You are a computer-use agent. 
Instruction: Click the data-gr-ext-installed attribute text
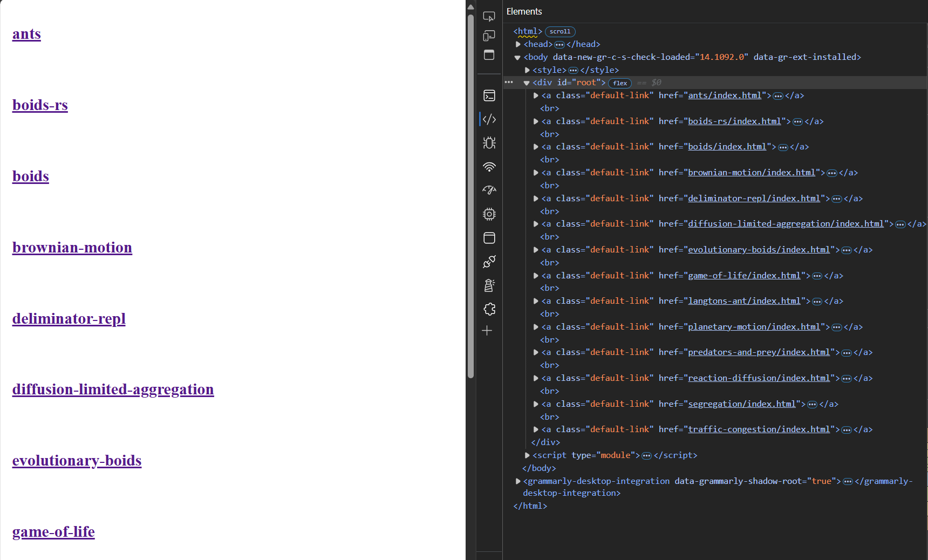point(805,57)
